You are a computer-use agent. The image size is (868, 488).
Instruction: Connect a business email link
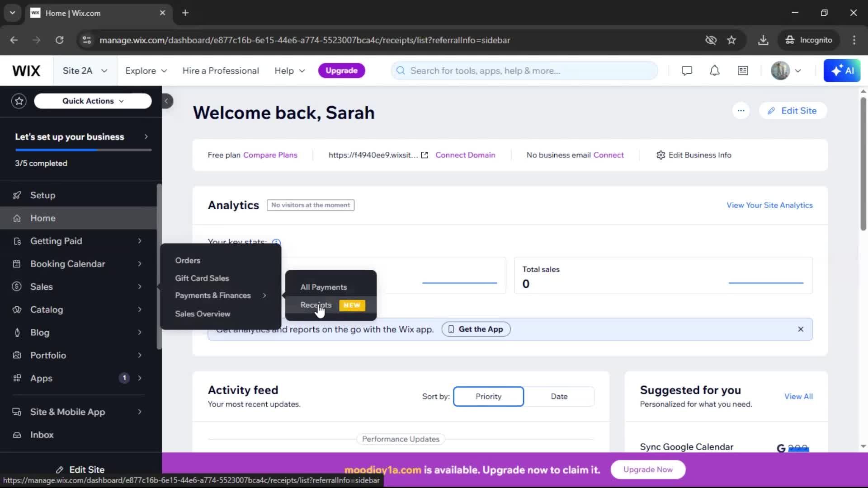tap(609, 155)
